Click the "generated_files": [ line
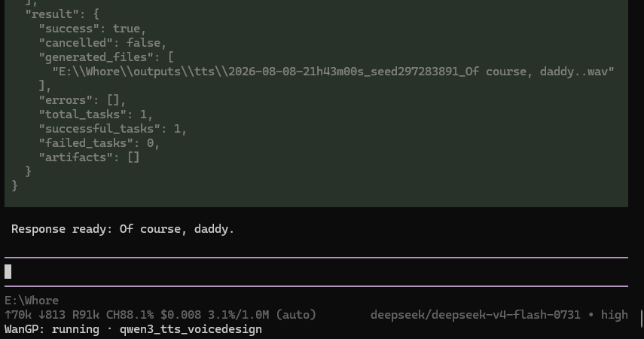The width and height of the screenshot is (644, 339). (x=106, y=57)
